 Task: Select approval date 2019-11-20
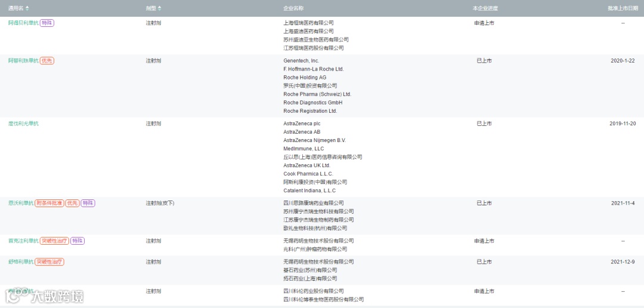[x=623, y=124]
